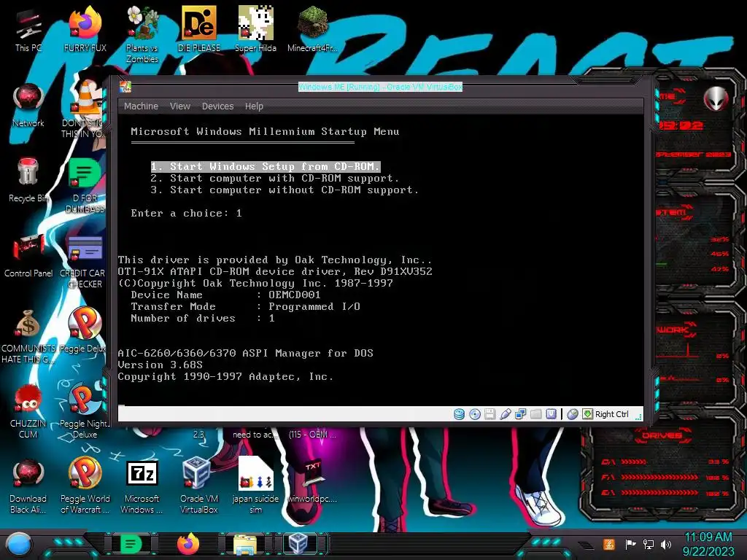The width and height of the screenshot is (747, 560).
Task: Open the Control Panel desktop icon
Action: 28,256
